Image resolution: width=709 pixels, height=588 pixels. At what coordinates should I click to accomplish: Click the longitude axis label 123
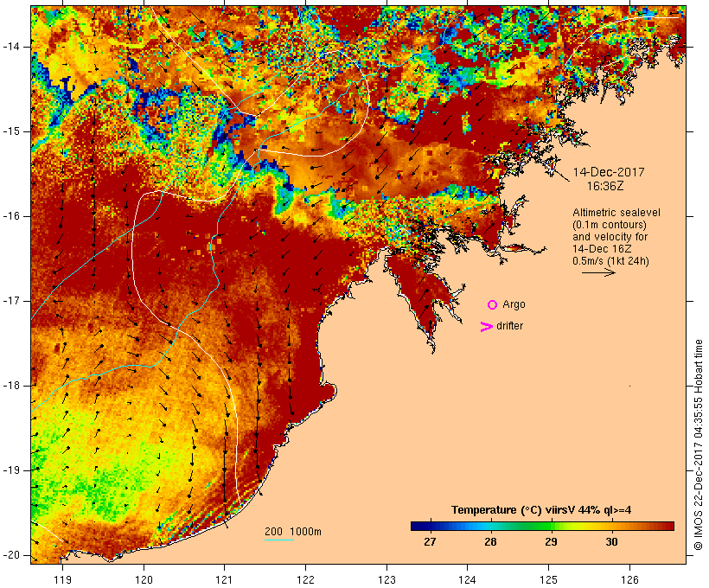(x=386, y=579)
